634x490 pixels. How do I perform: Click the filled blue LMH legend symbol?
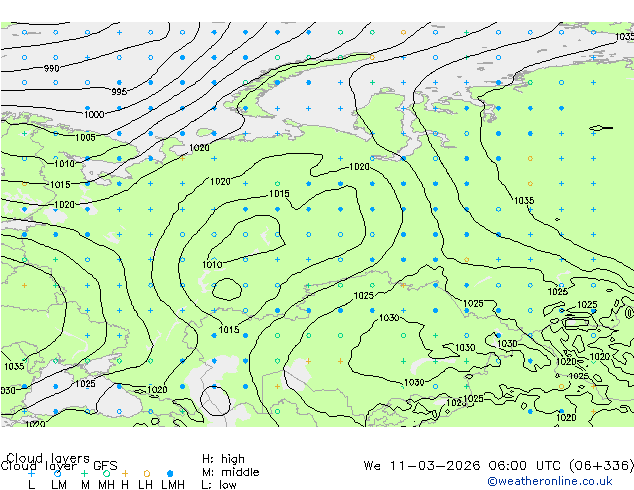click(x=170, y=473)
